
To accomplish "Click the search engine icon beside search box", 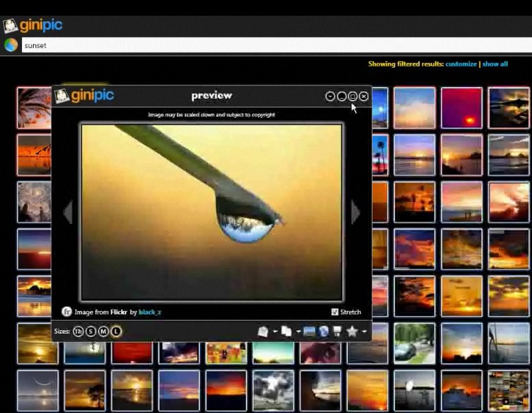I will point(11,45).
